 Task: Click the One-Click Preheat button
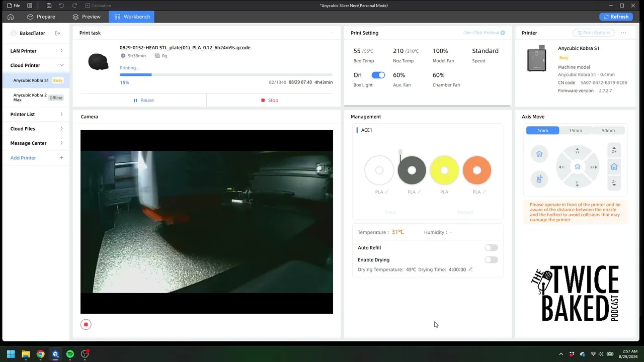484,33
